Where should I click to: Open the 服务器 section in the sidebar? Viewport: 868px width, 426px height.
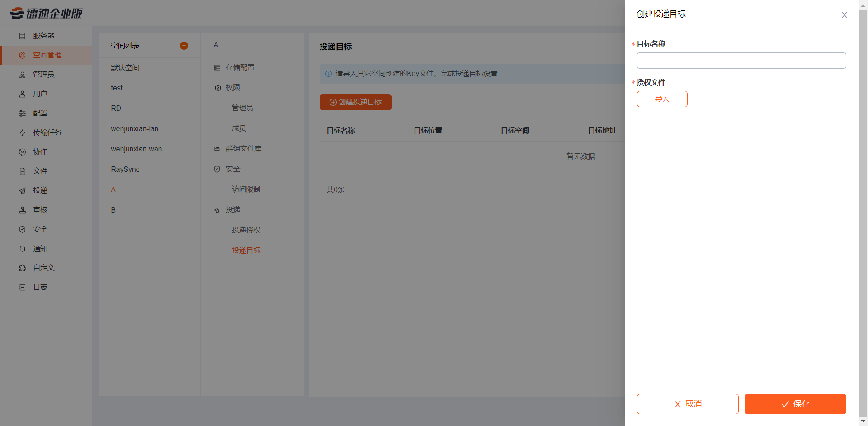tap(41, 36)
